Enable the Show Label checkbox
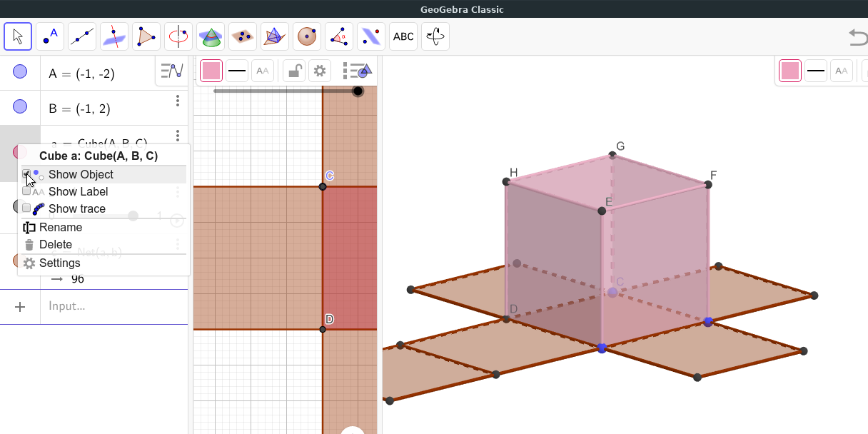Screen dimensions: 868x434 [26, 191]
